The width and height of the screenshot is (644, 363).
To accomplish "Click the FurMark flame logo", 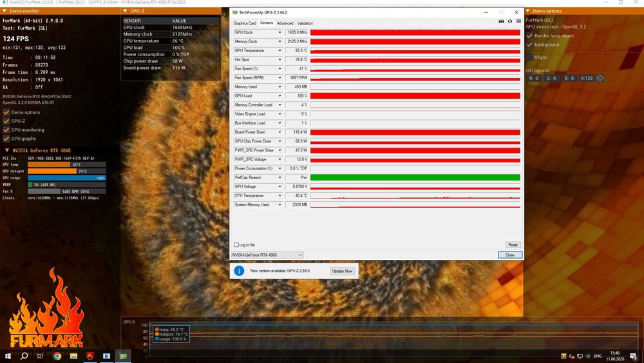I will (x=46, y=308).
